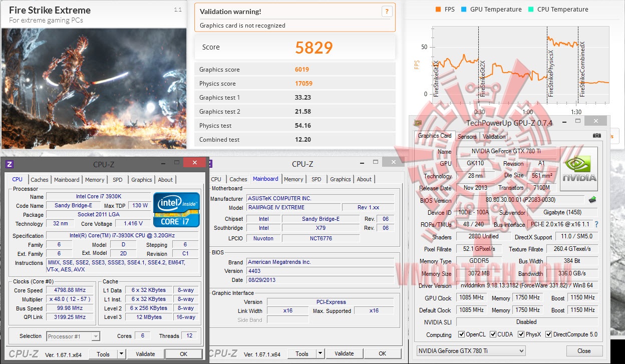Open the Mainboard tab in the Processor CPU-Z window
This screenshot has width=625, height=364.
[67, 180]
